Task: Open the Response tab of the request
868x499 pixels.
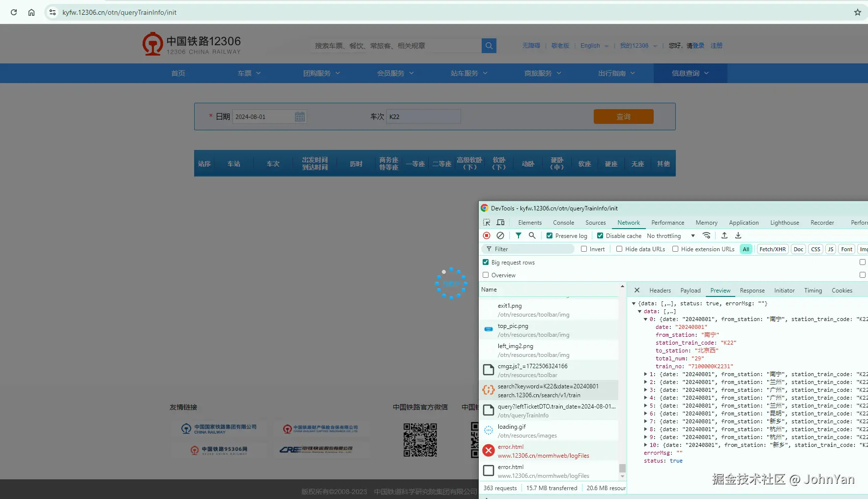Action: [x=752, y=291]
